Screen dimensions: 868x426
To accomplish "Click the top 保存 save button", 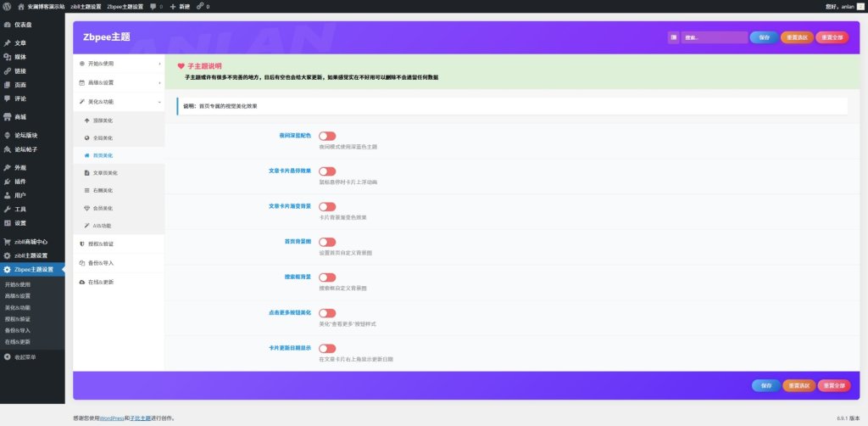I will click(764, 37).
